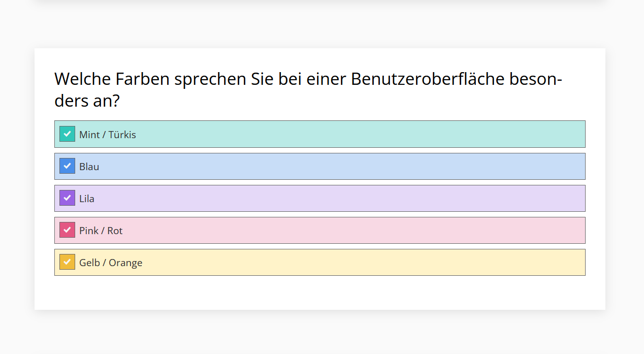This screenshot has width=644, height=354.
Task: Select the "Lila" label text
Action: click(x=87, y=199)
